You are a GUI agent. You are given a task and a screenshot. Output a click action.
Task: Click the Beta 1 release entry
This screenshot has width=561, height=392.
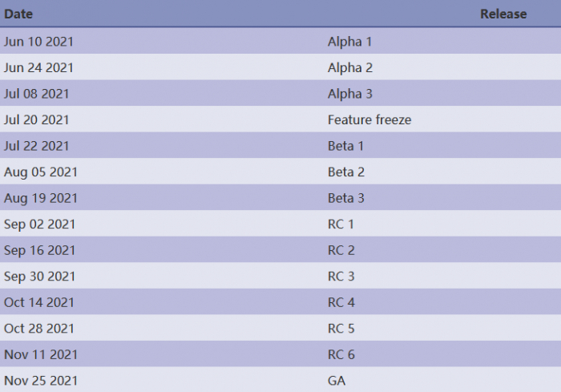pos(345,146)
